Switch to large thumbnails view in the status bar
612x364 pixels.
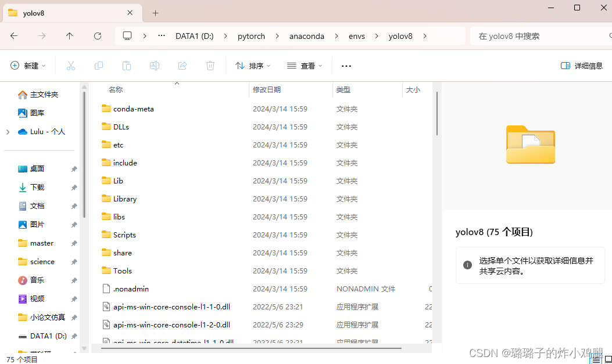(607, 358)
